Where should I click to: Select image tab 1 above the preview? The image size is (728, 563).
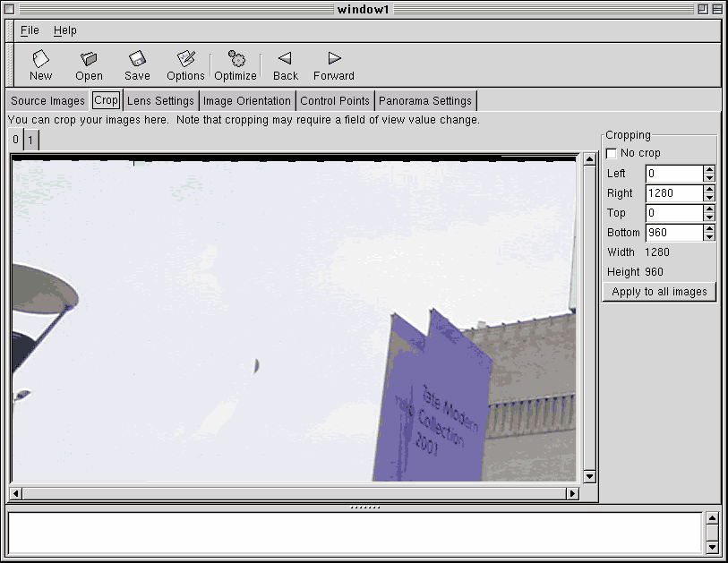(31, 140)
